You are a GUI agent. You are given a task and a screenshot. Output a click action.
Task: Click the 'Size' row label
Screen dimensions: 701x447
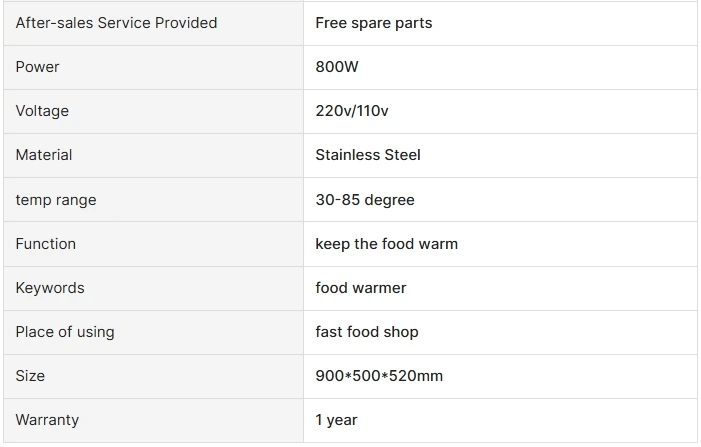pos(30,376)
